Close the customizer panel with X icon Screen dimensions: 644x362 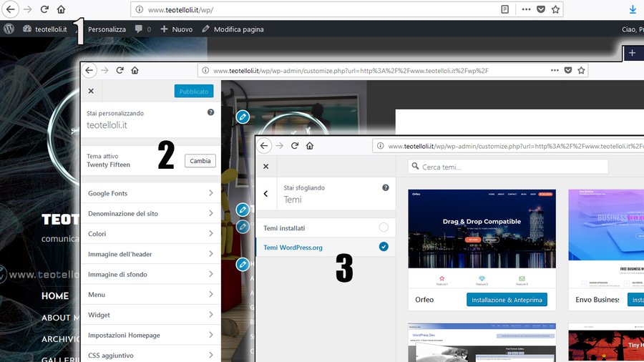pos(91,91)
